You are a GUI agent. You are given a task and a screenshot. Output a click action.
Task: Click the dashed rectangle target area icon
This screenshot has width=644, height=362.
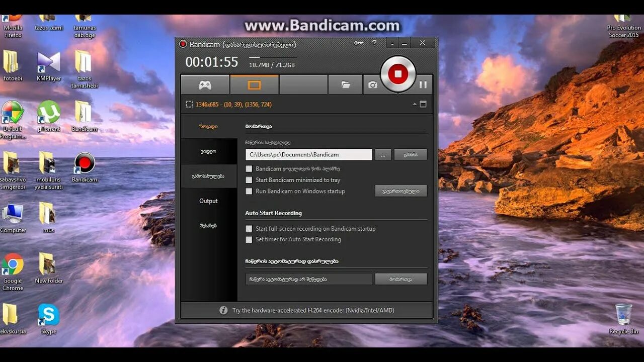189,104
